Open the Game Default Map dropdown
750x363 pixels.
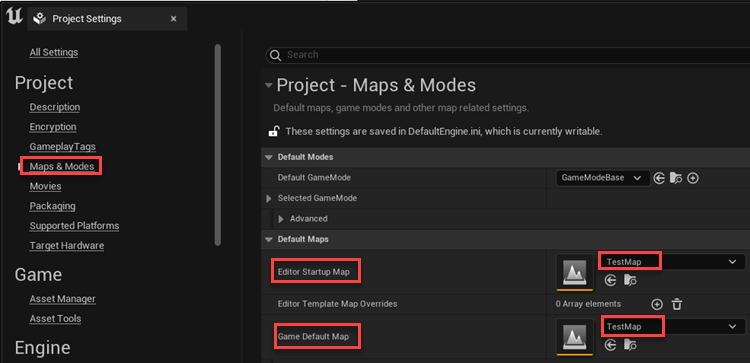point(672,327)
